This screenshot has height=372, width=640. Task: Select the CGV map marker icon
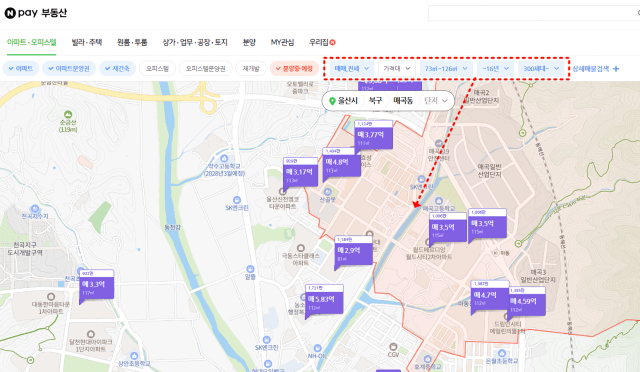point(393,347)
